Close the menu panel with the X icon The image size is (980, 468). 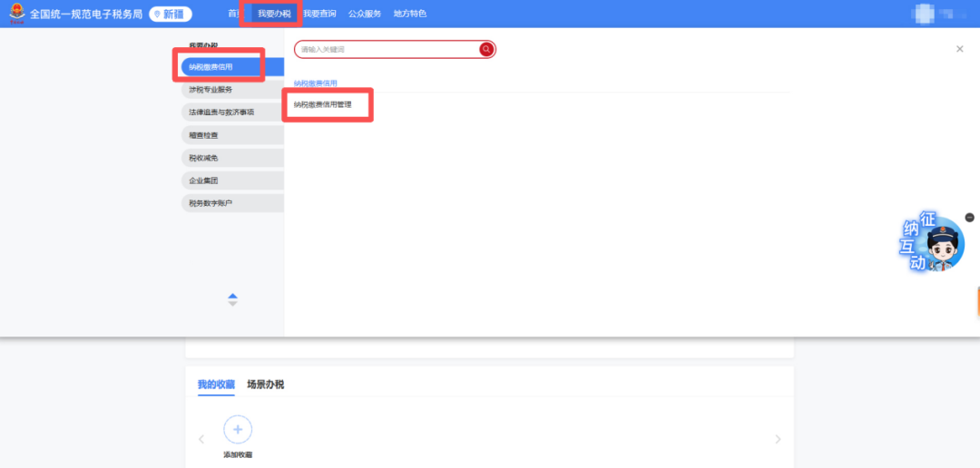click(959, 49)
